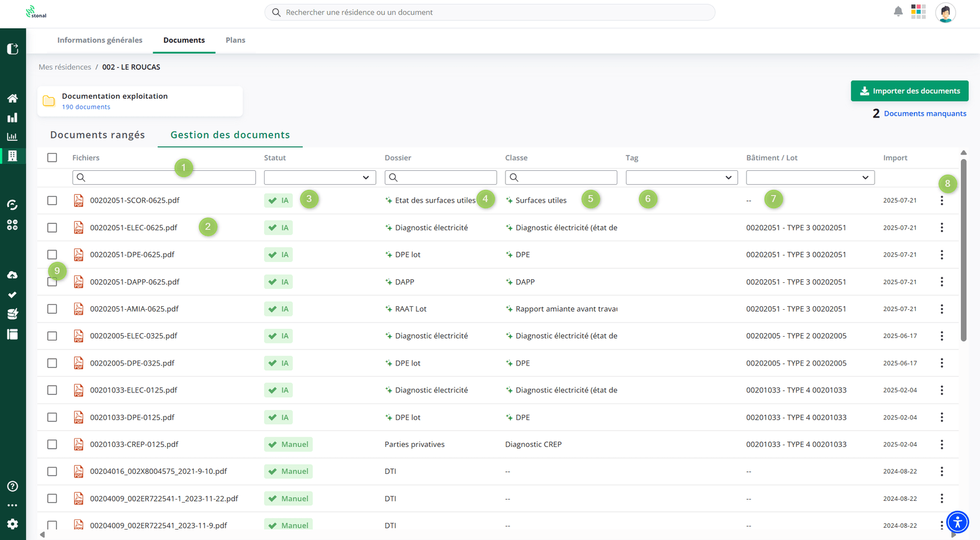Check the box for 00201033-CREP-0125.pdf
The height and width of the screenshot is (540, 980).
pyautogui.click(x=52, y=444)
